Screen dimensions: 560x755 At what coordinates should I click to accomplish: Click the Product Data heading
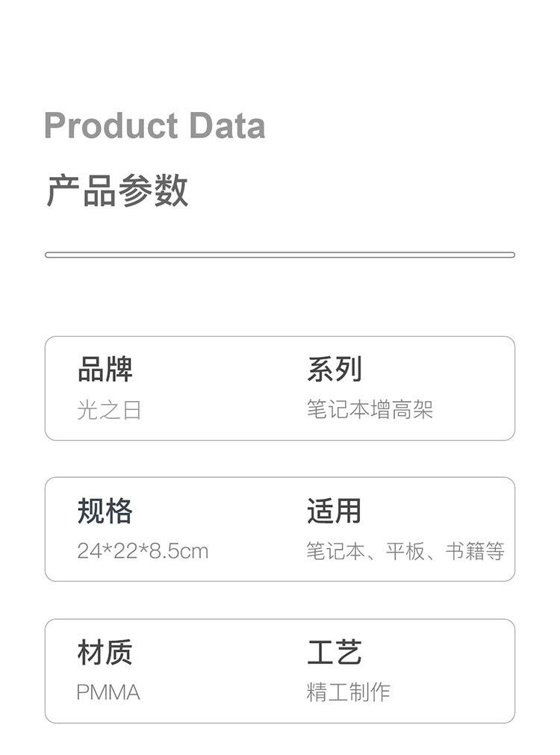(x=155, y=125)
